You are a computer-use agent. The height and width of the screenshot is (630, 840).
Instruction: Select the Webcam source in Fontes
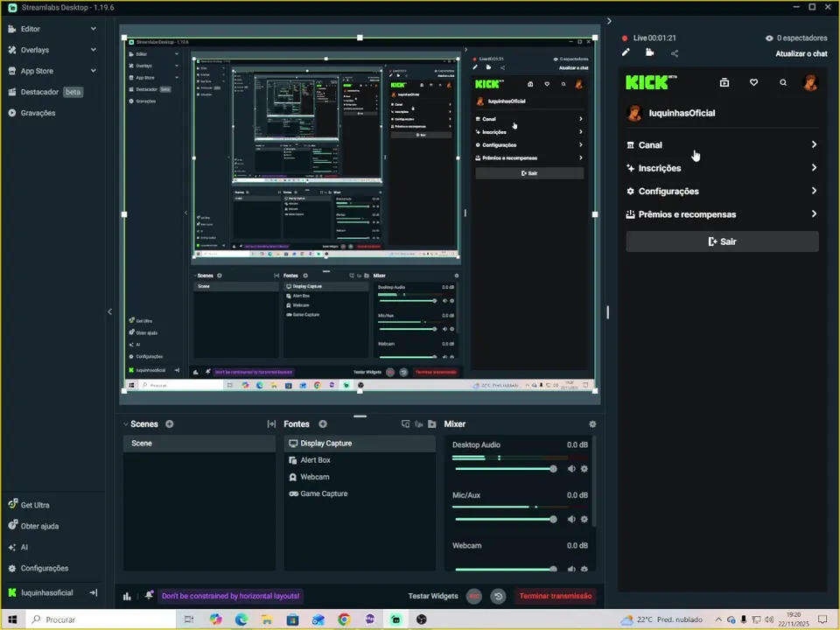pyautogui.click(x=360, y=477)
